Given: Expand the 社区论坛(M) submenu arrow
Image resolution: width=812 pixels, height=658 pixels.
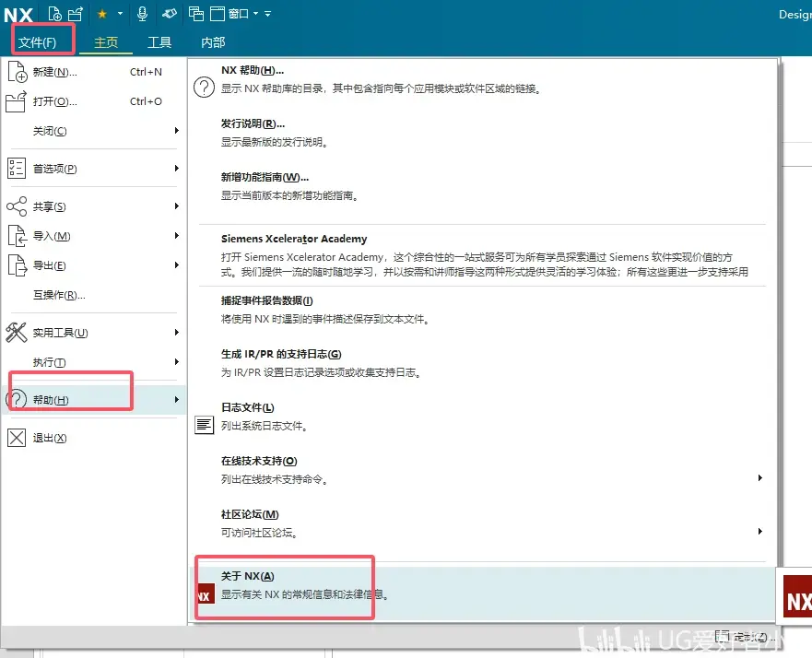Looking at the screenshot, I should [759, 531].
